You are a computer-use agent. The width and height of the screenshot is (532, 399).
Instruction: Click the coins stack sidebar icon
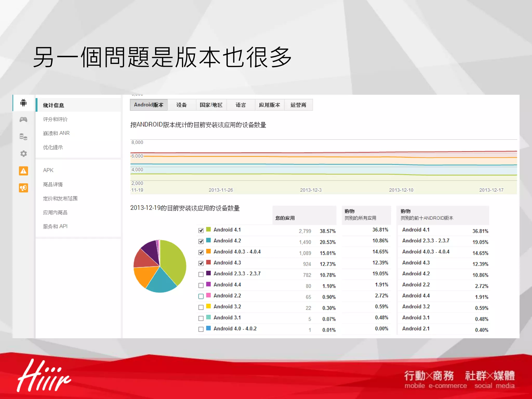[x=23, y=137]
